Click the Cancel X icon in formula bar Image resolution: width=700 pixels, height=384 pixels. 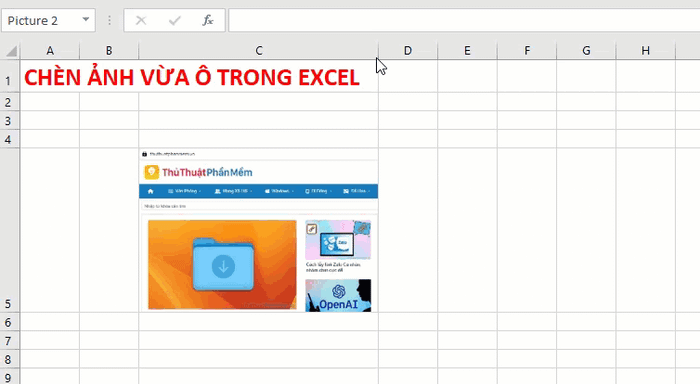pos(141,21)
